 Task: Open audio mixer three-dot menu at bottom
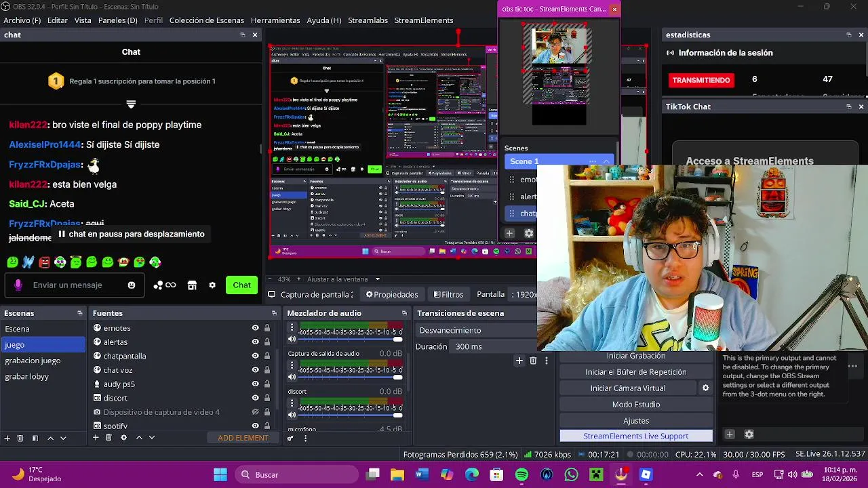(x=305, y=438)
